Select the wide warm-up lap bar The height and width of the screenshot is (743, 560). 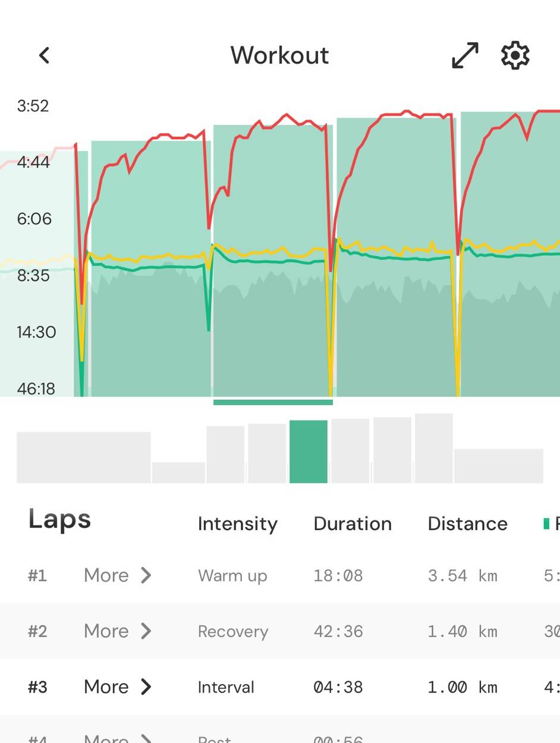point(83,457)
